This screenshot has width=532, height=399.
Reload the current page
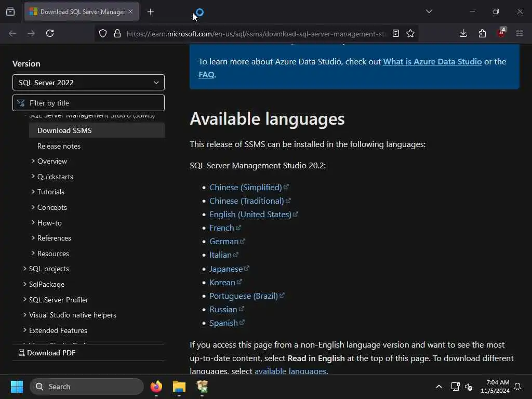50,33
